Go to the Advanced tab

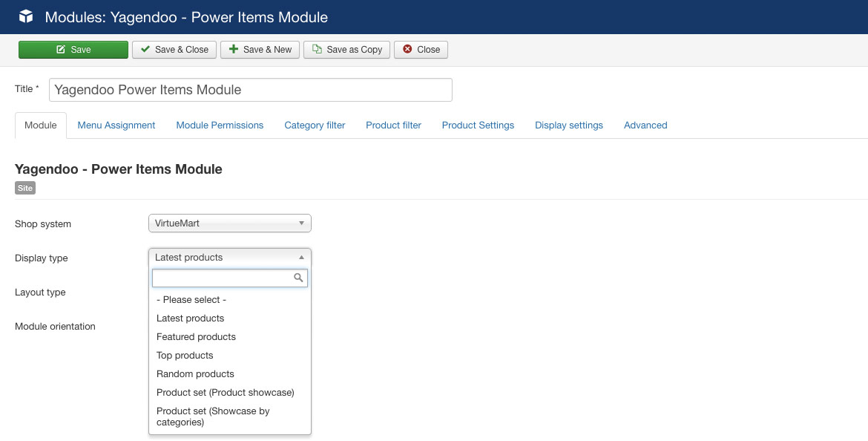click(x=645, y=125)
